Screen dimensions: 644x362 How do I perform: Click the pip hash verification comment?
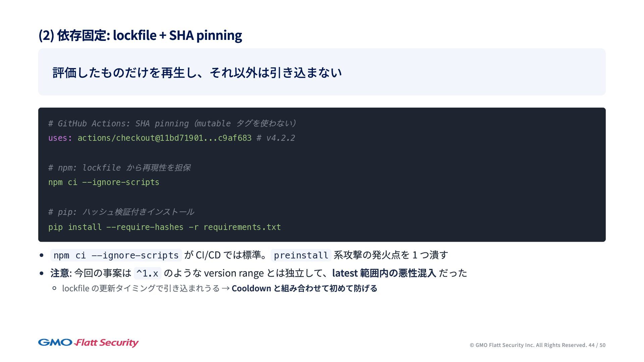point(121,212)
